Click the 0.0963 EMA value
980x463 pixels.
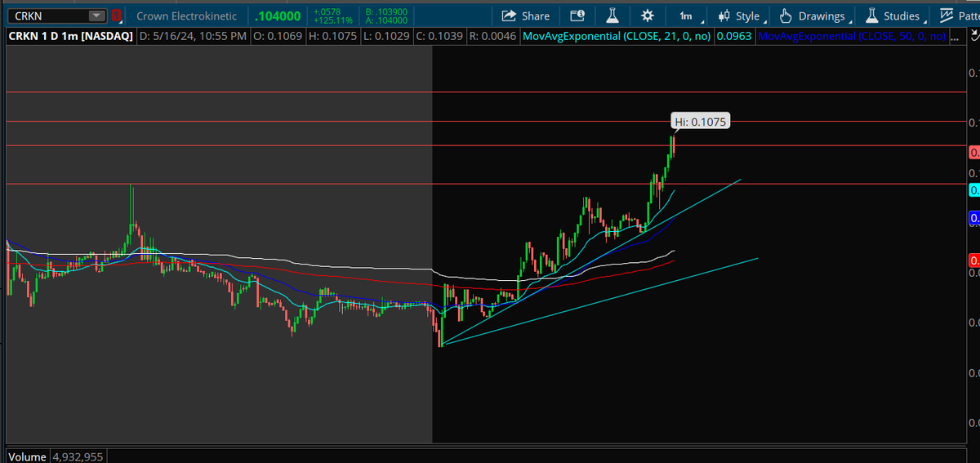[734, 36]
